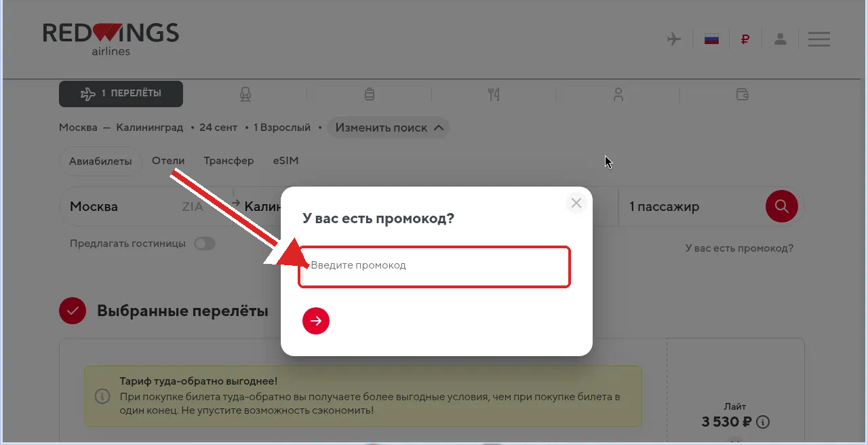
Task: Open currency selector ruble icon
Action: (x=745, y=39)
